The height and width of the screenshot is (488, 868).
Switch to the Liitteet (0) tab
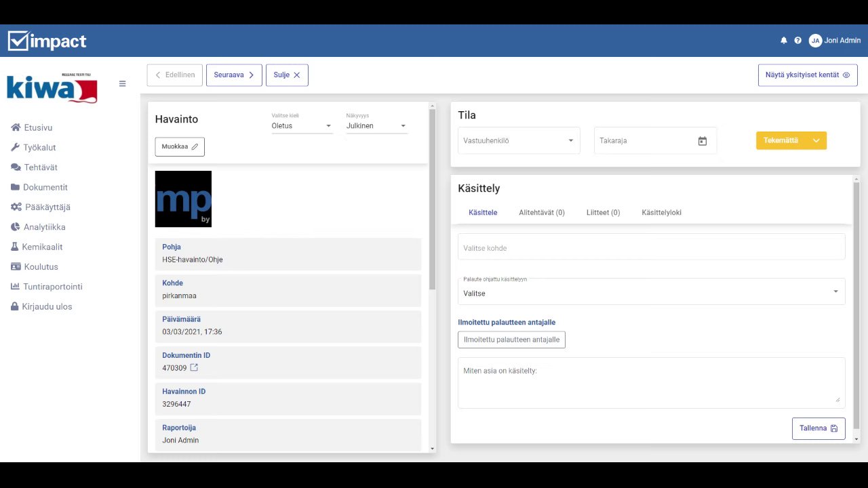click(603, 212)
